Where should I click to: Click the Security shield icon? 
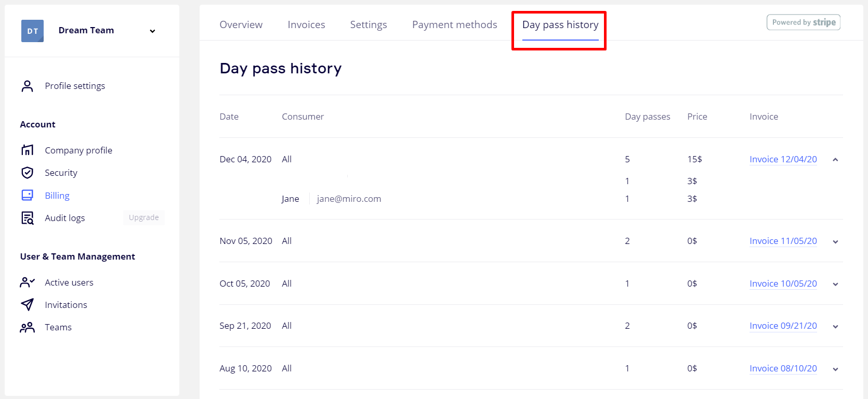point(27,173)
